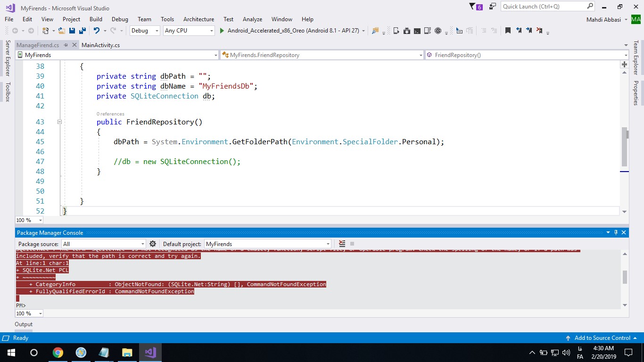The image size is (644, 362).
Task: Click the Undo arrow icon
Action: tap(96, 31)
